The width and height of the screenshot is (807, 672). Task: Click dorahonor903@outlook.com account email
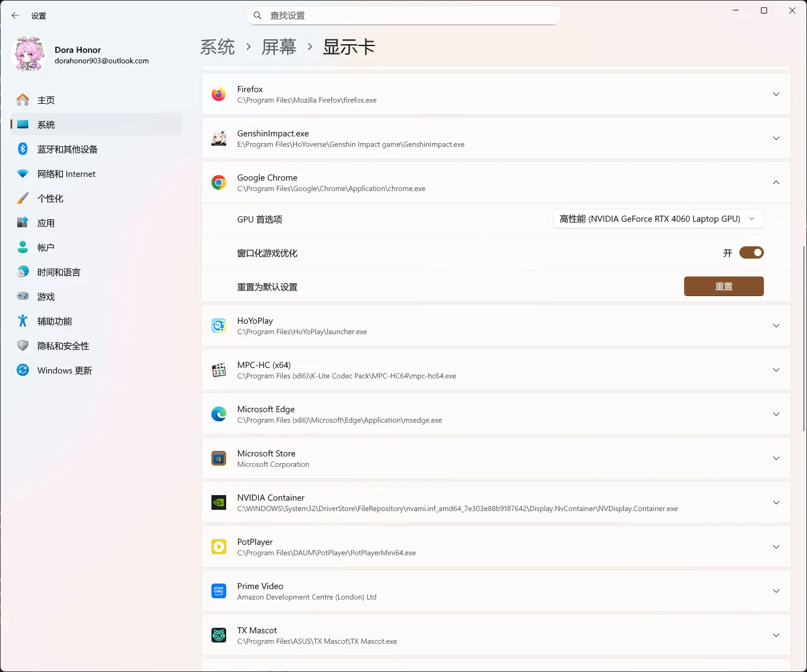(x=102, y=61)
